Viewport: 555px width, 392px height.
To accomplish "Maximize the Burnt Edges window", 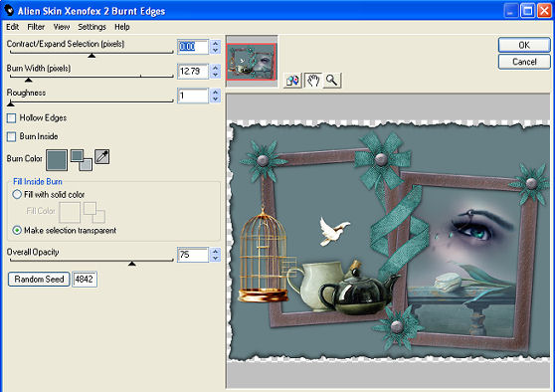I will (x=527, y=11).
